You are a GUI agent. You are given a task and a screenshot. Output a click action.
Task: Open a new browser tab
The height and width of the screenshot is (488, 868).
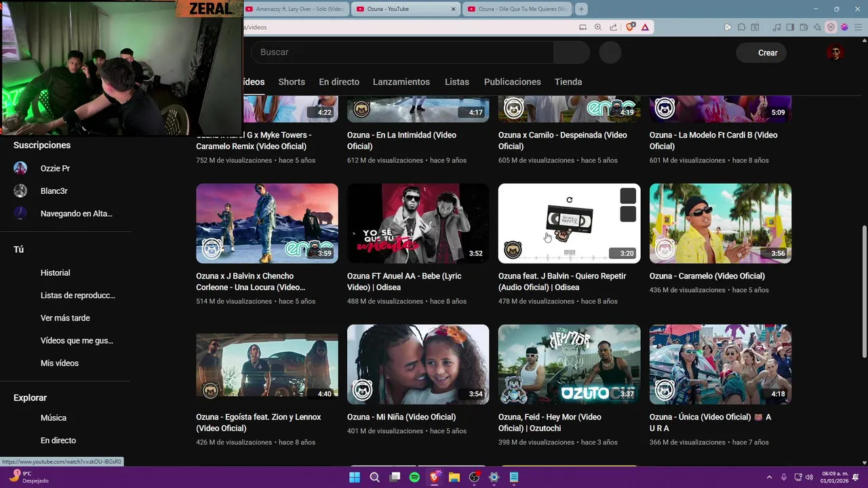click(x=581, y=9)
